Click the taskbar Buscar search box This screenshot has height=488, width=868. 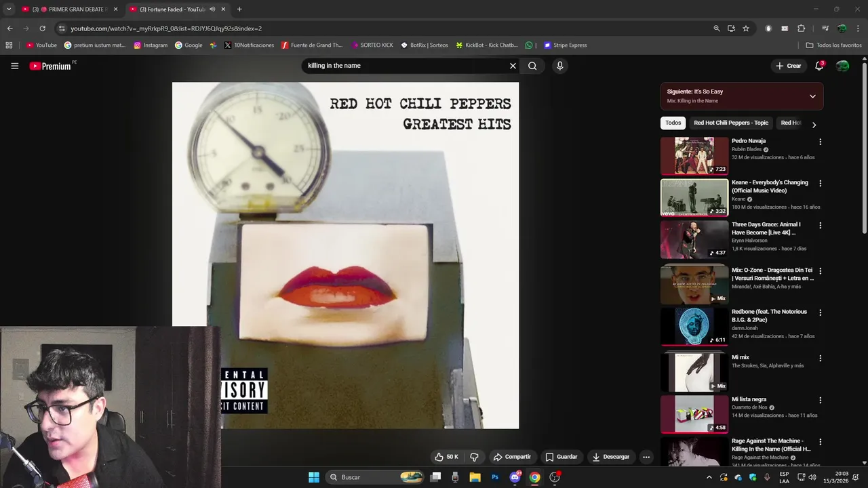point(375,477)
